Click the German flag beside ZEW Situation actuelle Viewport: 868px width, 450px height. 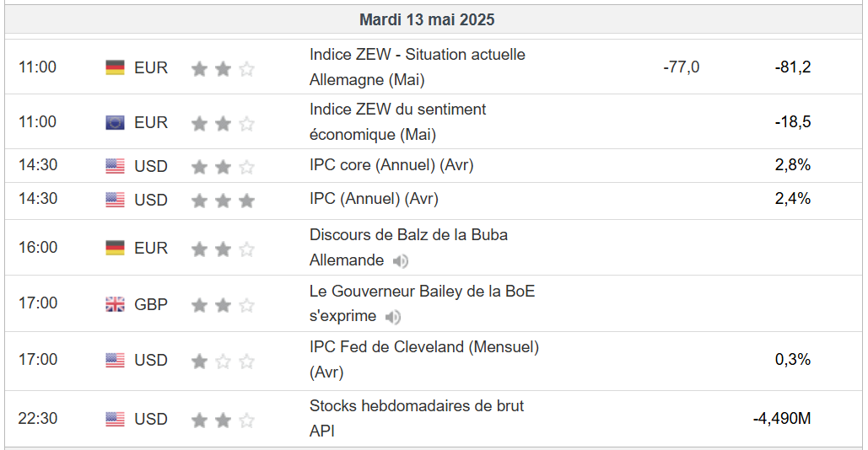click(x=115, y=67)
